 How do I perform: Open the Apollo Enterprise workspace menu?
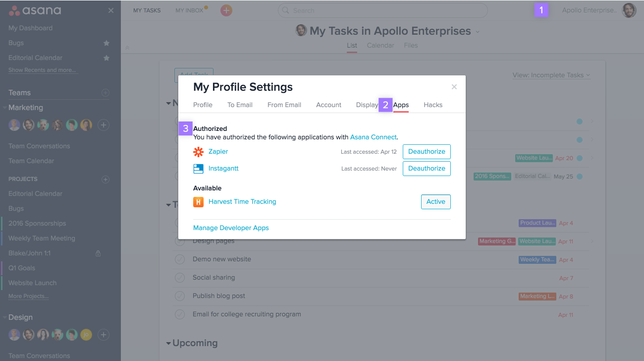click(x=590, y=10)
